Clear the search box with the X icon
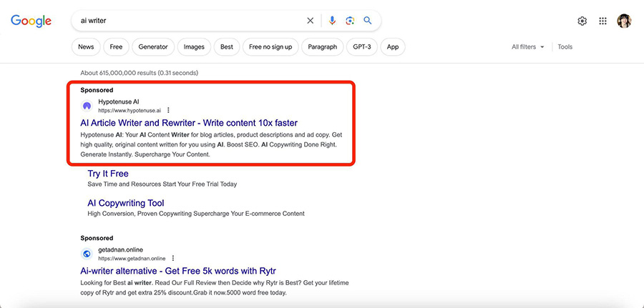Screen dimensions: 644x308 [310, 21]
